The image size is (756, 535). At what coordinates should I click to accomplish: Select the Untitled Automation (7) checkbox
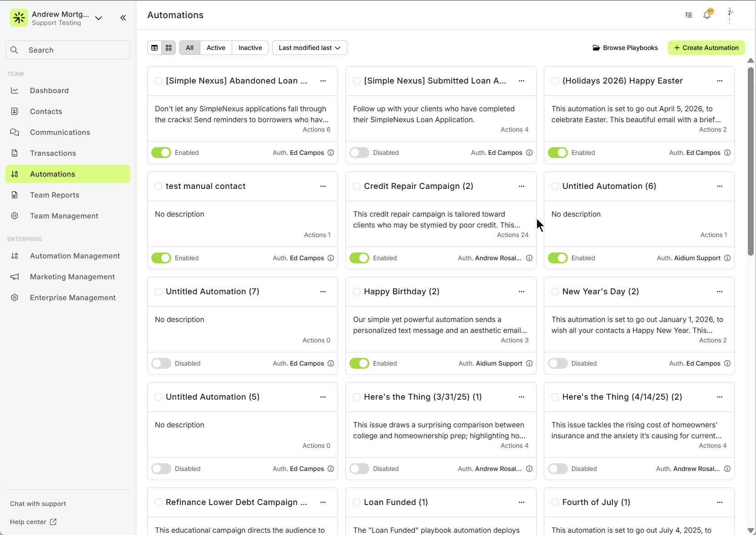pyautogui.click(x=159, y=292)
